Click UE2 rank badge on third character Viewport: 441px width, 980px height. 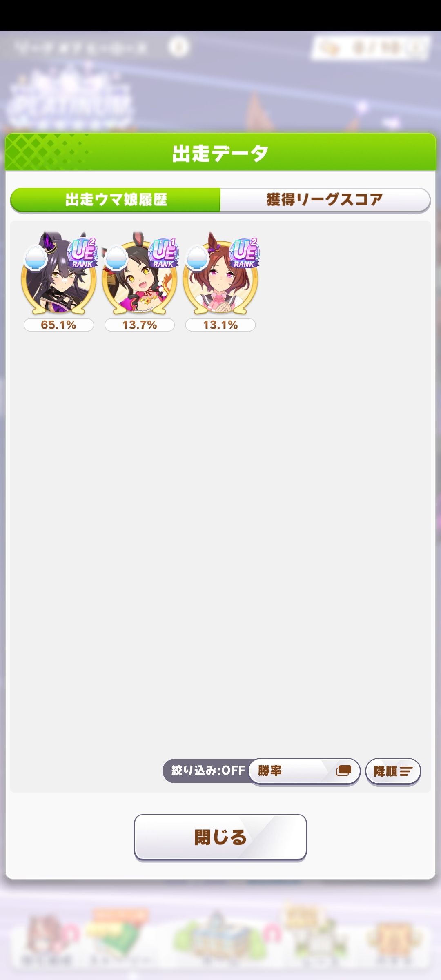point(245,253)
